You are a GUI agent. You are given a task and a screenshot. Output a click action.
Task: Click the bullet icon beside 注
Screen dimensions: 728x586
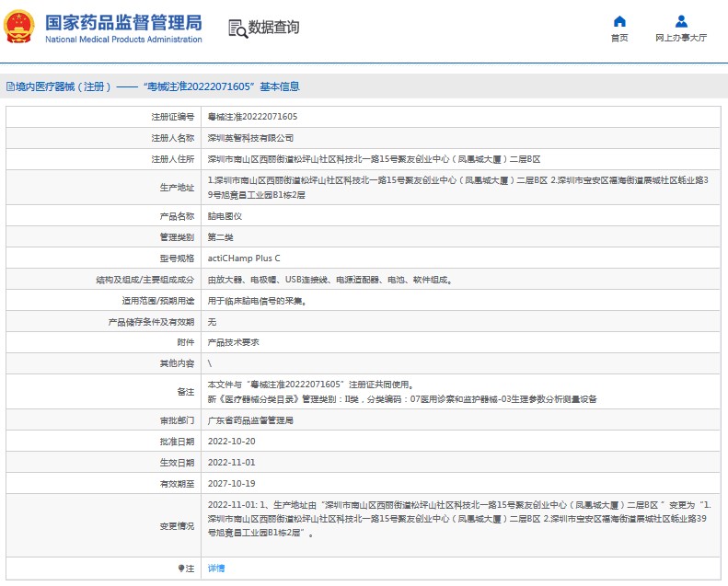point(180,569)
